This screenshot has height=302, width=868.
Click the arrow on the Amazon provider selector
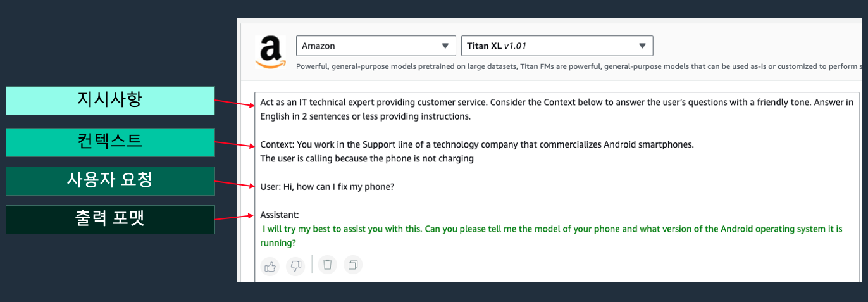point(444,46)
